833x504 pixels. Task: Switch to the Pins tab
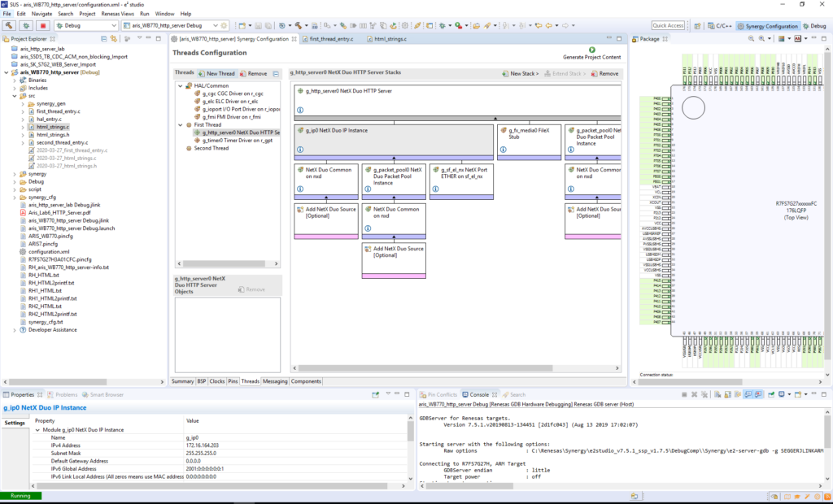click(233, 381)
